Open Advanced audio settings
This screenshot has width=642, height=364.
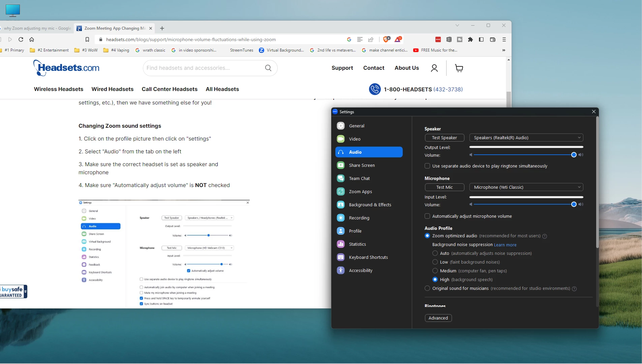click(438, 318)
